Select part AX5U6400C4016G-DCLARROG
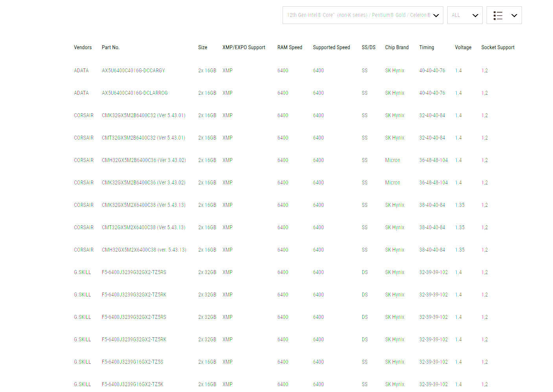 134,93
